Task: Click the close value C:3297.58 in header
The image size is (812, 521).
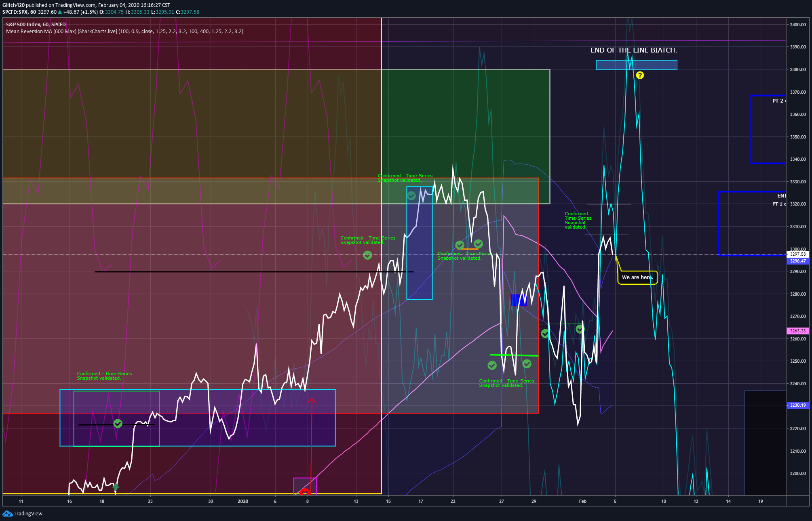Action: (x=188, y=12)
